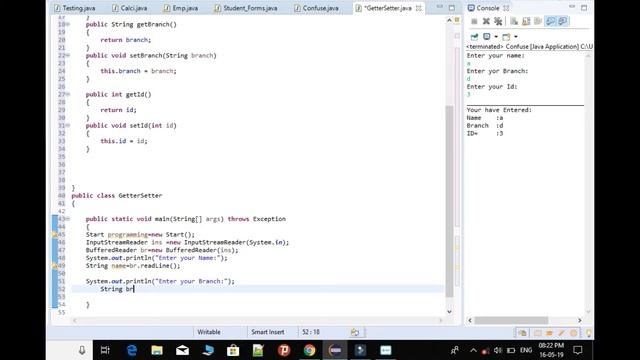Open the Action Center notifications
Image resolution: width=640 pixels, height=360 pixels.
click(x=578, y=350)
